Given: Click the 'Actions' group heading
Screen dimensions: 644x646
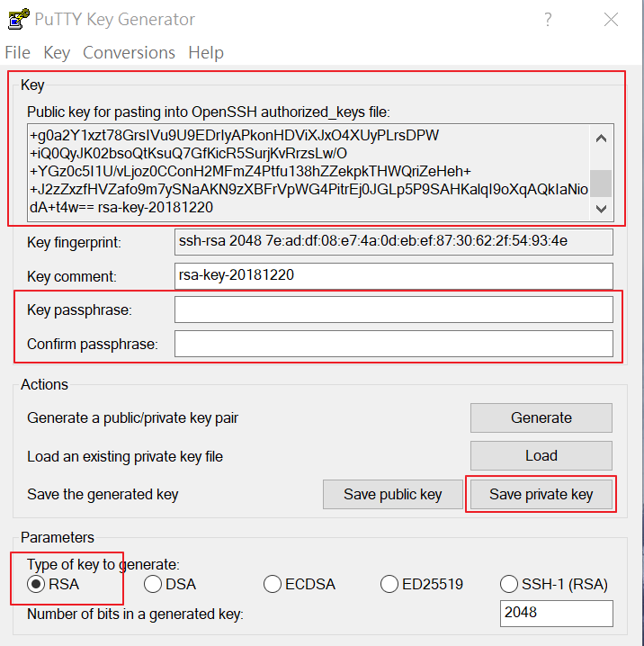Looking at the screenshot, I should click(44, 384).
